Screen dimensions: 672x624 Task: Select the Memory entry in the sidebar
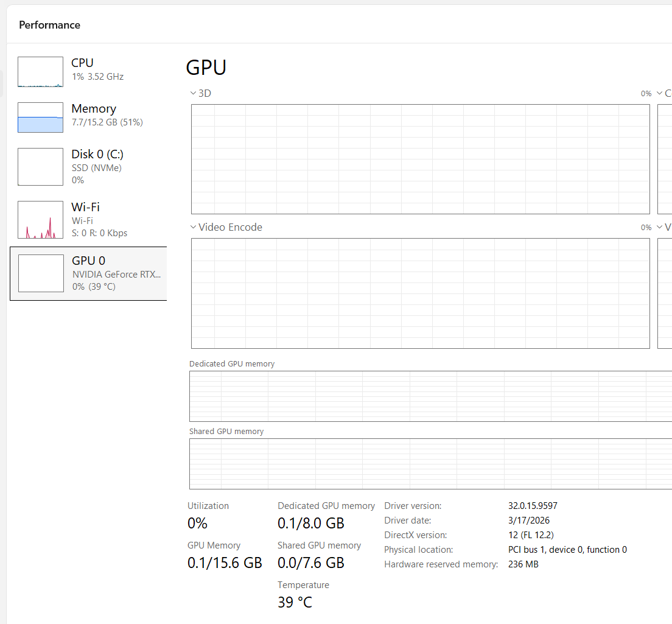pyautogui.click(x=93, y=115)
